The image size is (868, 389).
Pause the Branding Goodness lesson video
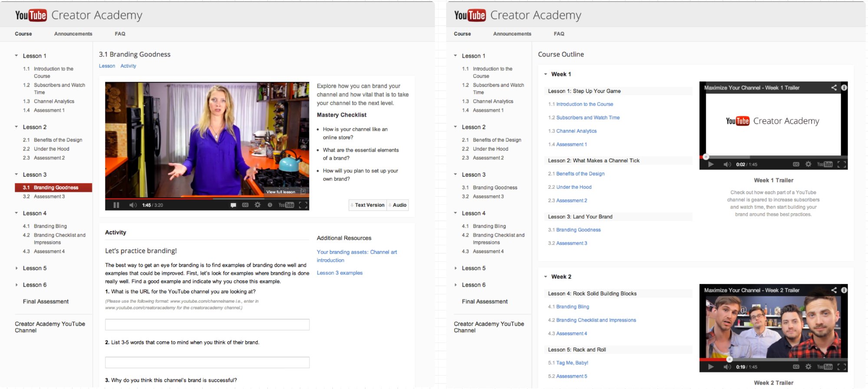(116, 205)
